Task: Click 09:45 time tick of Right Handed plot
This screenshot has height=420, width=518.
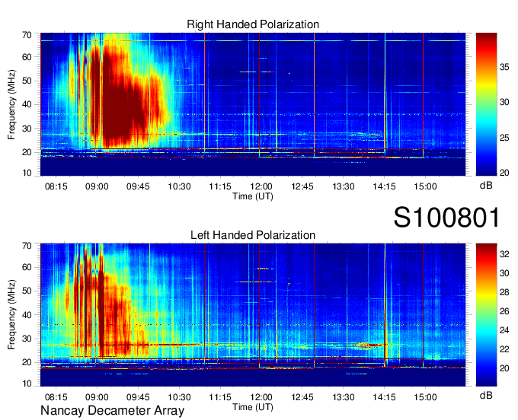Action: [x=138, y=186]
